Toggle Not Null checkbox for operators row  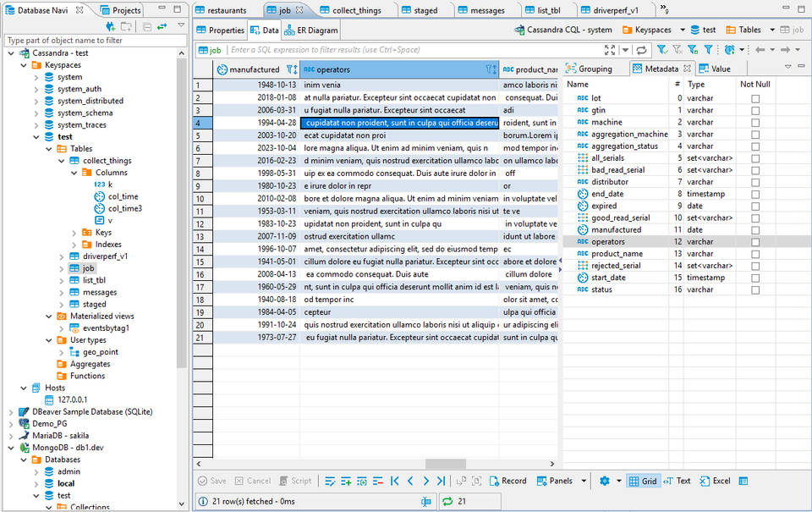point(755,242)
